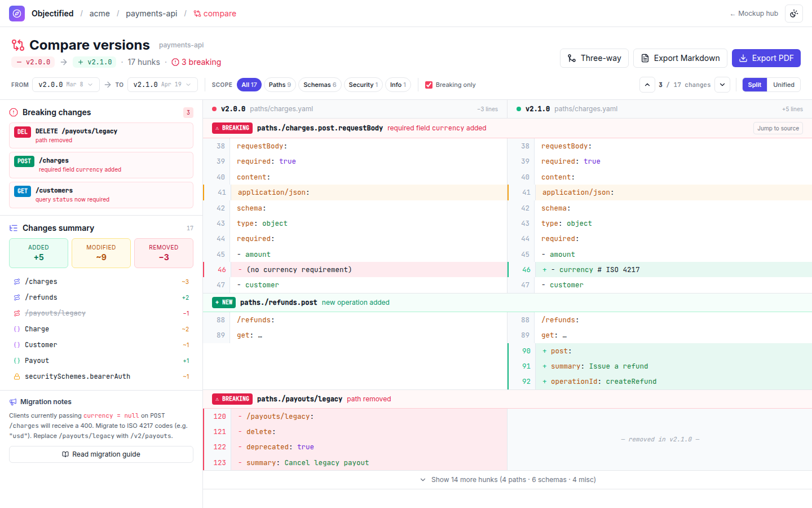Click the arrow icon between FROM and TO
The width and height of the screenshot is (812, 508).
tap(108, 85)
